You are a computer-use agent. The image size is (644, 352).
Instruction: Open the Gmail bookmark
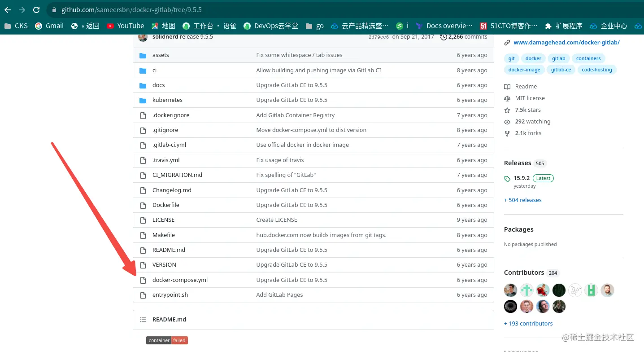click(x=49, y=26)
